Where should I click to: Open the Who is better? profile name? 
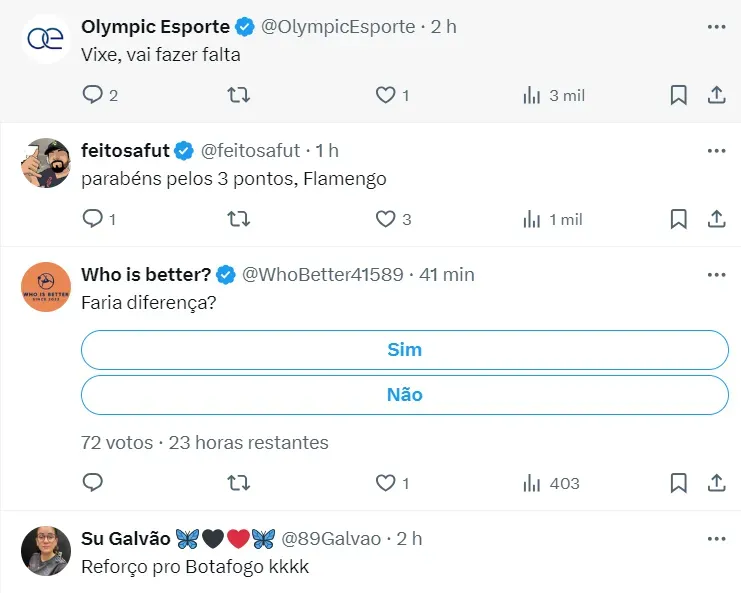tap(147, 274)
